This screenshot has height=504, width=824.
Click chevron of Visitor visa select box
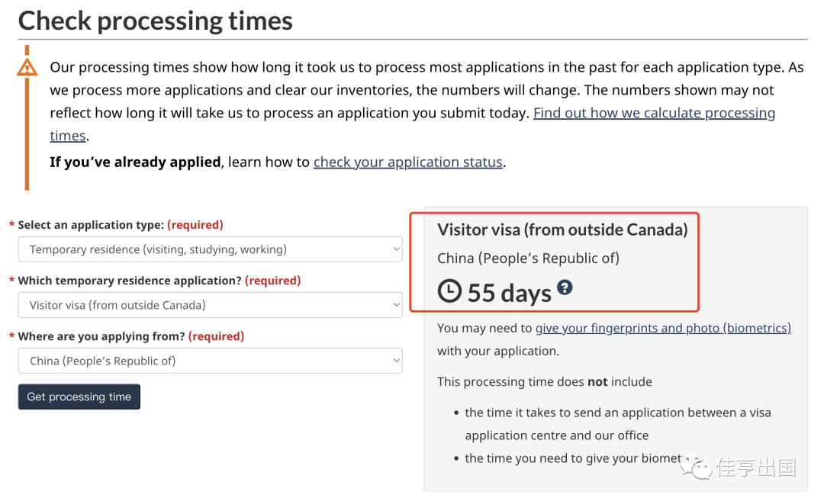point(397,305)
